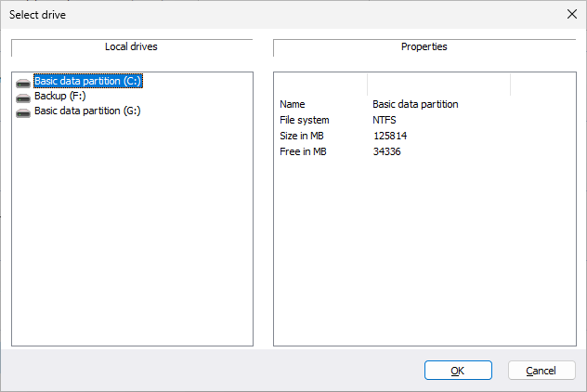The image size is (587, 392).
Task: Close the Select drive dialog
Action: point(571,14)
